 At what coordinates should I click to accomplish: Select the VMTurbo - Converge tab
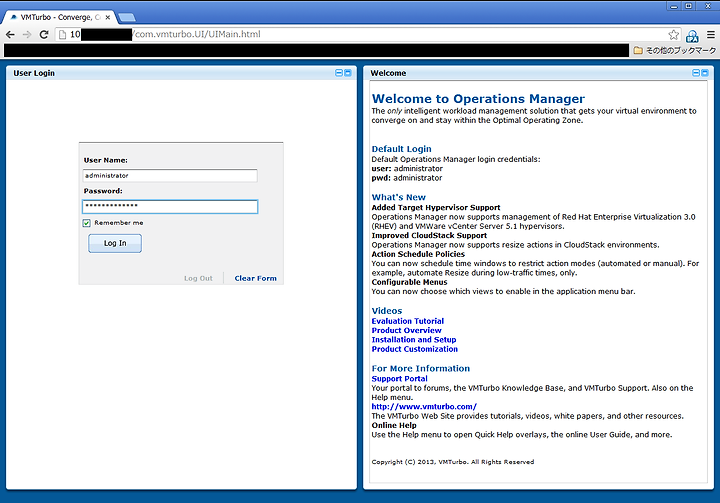click(x=59, y=17)
